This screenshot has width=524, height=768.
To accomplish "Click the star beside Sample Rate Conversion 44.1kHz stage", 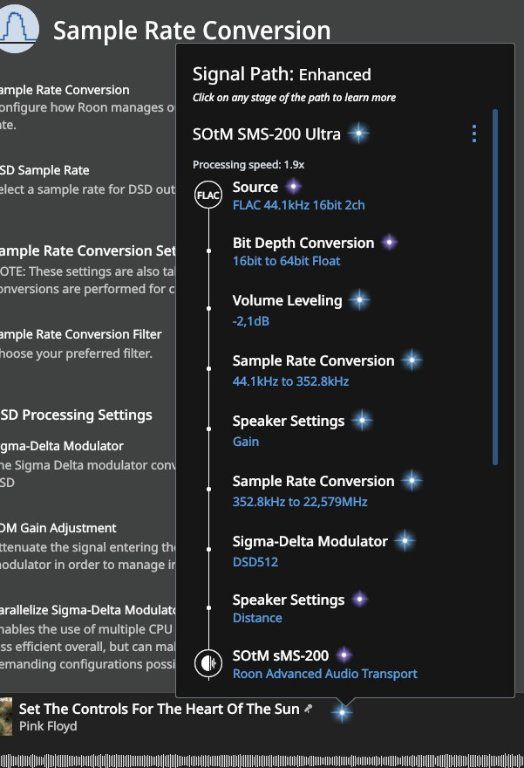I will tap(412, 360).
